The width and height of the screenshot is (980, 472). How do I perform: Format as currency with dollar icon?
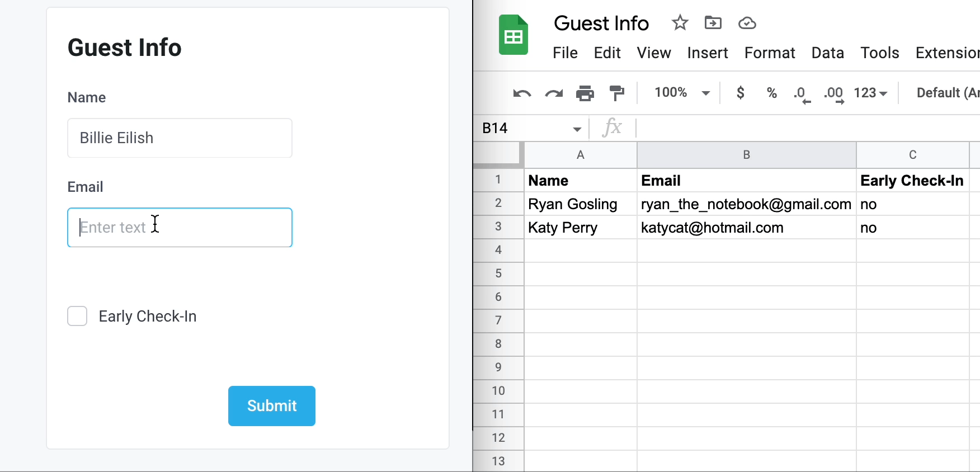(x=741, y=93)
